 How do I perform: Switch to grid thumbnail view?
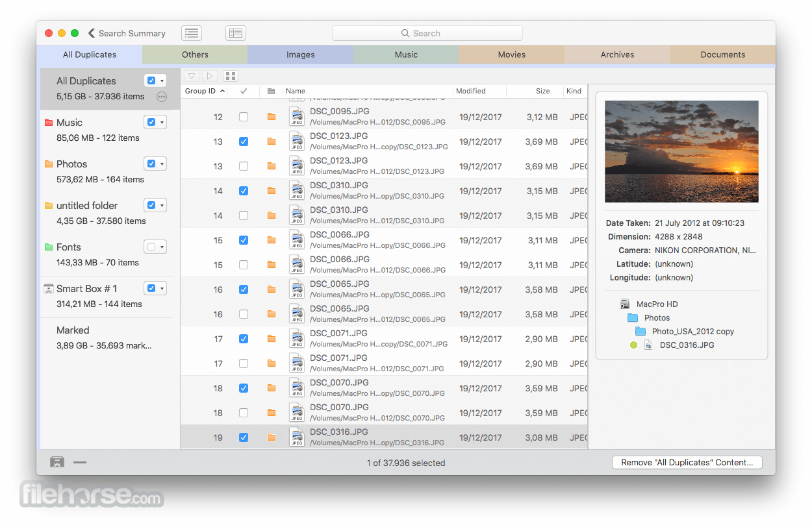[230, 76]
